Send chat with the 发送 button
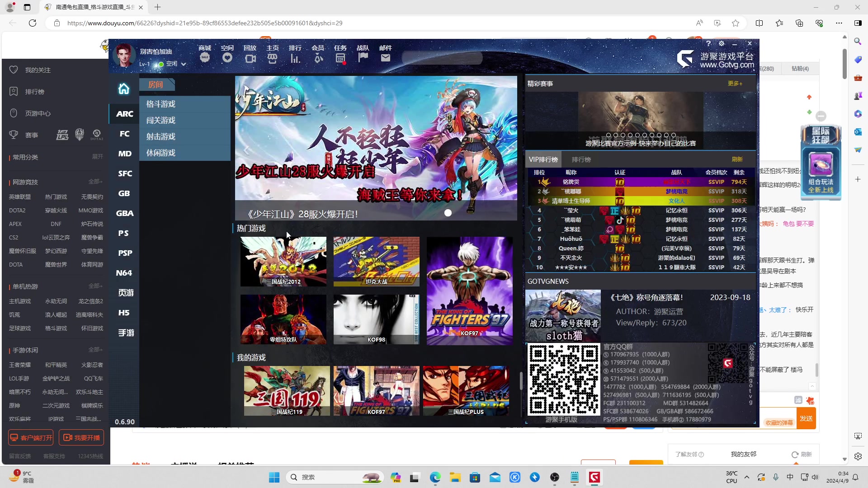The image size is (868, 488). pyautogui.click(x=806, y=419)
